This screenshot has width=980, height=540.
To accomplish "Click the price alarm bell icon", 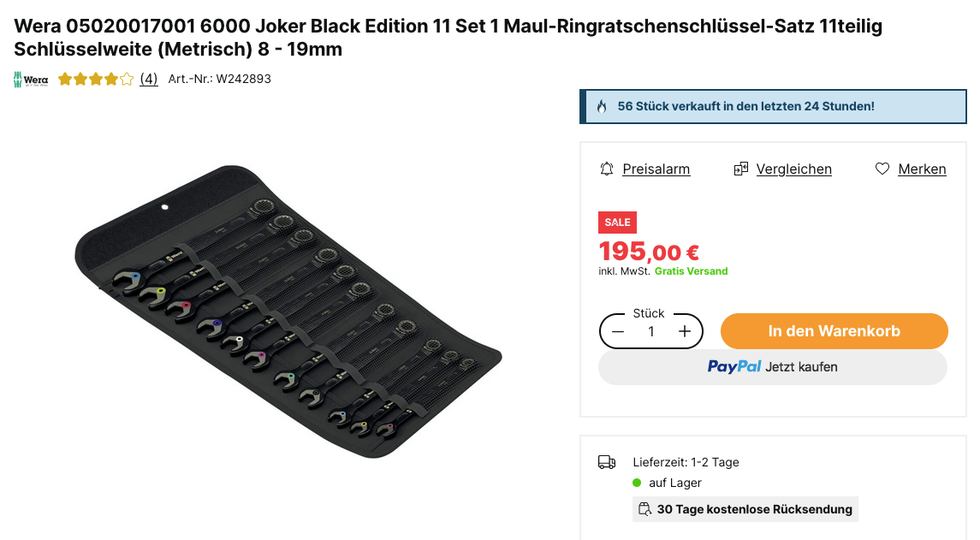I will click(607, 169).
